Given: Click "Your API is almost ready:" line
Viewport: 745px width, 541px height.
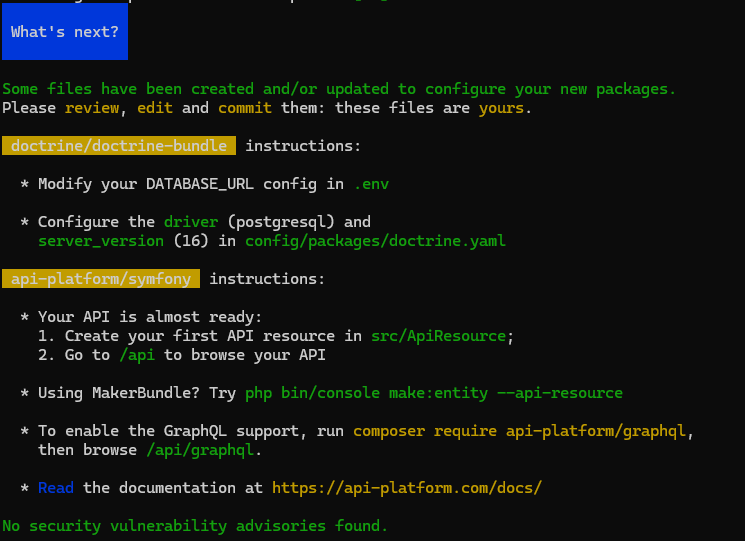Looking at the screenshot, I should (150, 317).
